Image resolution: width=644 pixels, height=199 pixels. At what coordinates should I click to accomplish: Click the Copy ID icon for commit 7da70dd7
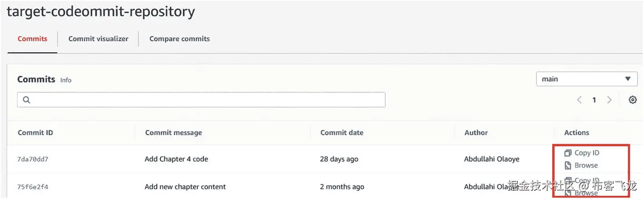(567, 153)
